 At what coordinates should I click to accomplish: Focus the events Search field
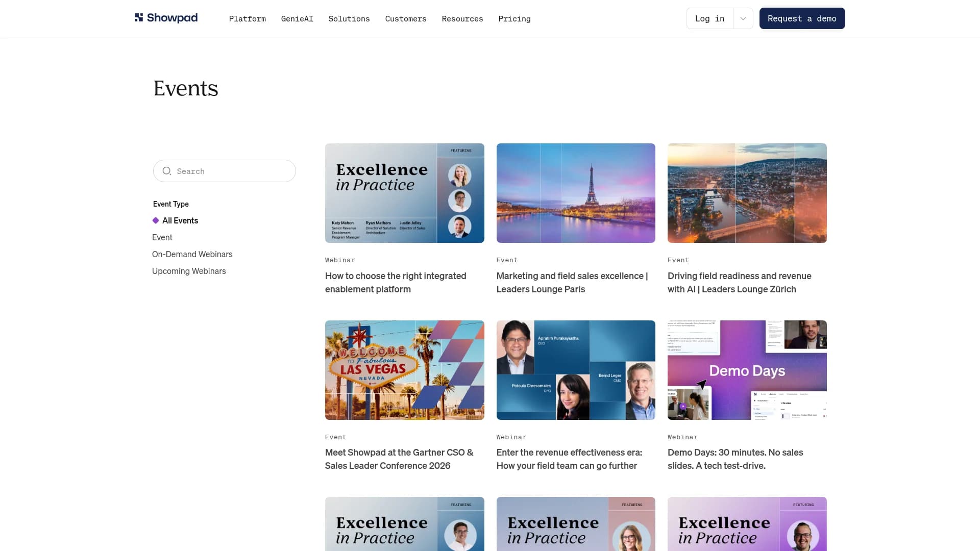(x=225, y=171)
